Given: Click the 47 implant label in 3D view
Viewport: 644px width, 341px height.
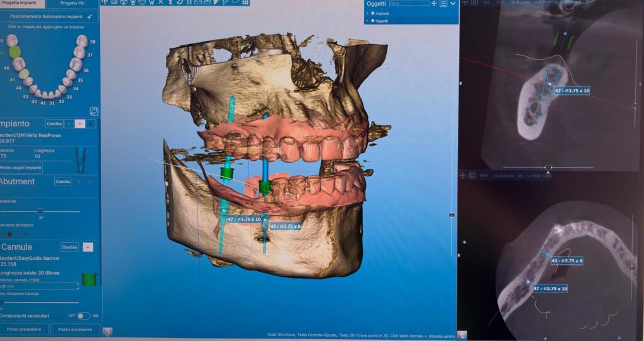Looking at the screenshot, I should click(x=244, y=220).
